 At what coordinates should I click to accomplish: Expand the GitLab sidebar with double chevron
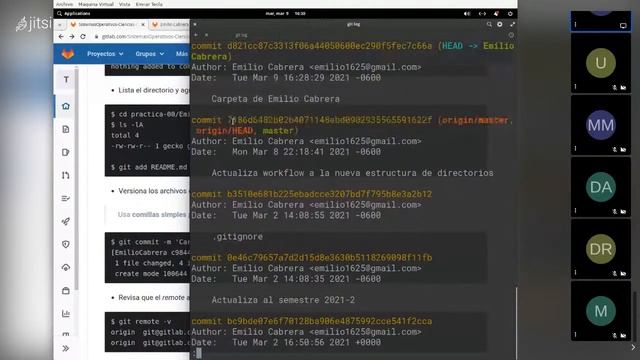tap(66, 348)
